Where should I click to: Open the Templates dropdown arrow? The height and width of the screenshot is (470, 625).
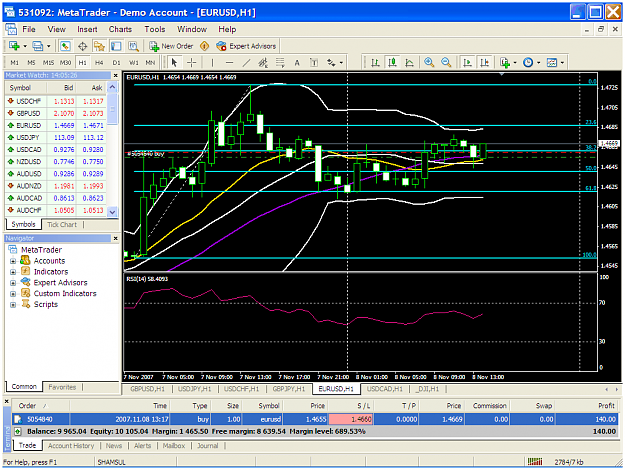pos(562,63)
